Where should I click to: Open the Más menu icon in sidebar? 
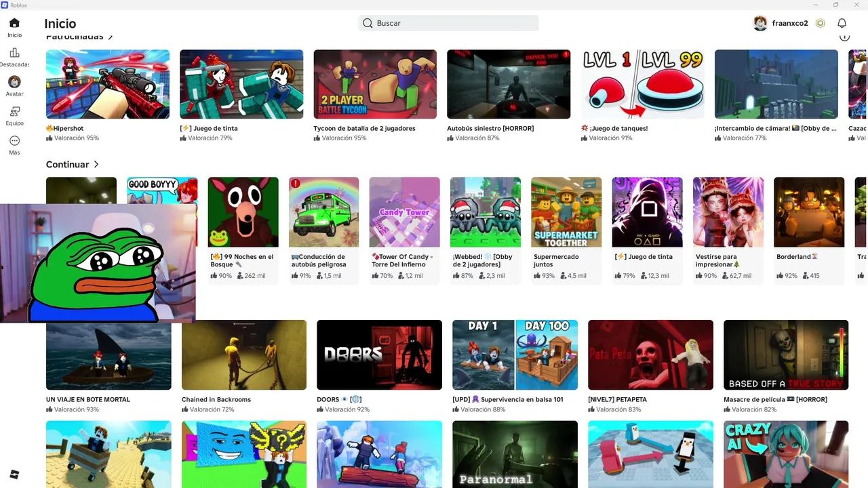coord(14,141)
